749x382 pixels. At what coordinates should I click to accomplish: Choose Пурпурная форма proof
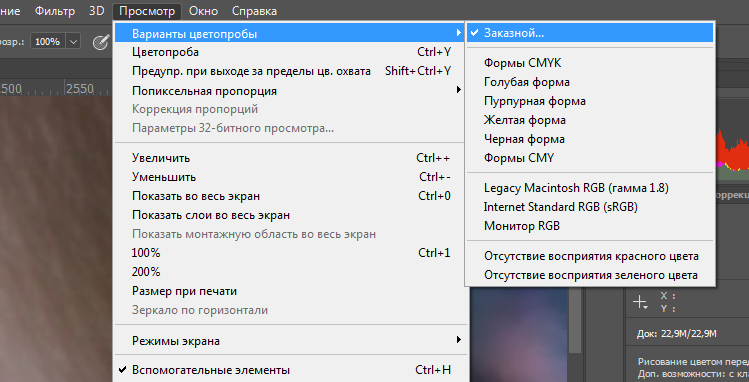[590, 101]
